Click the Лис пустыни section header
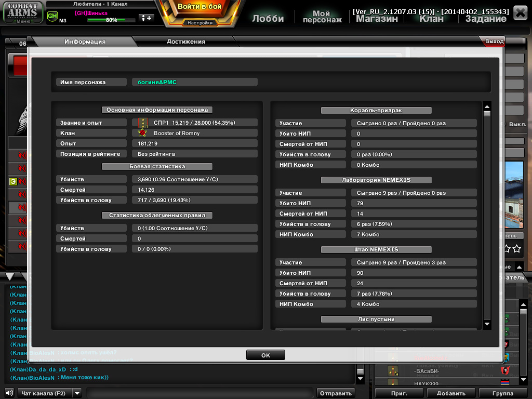532x399 pixels. 376,319
